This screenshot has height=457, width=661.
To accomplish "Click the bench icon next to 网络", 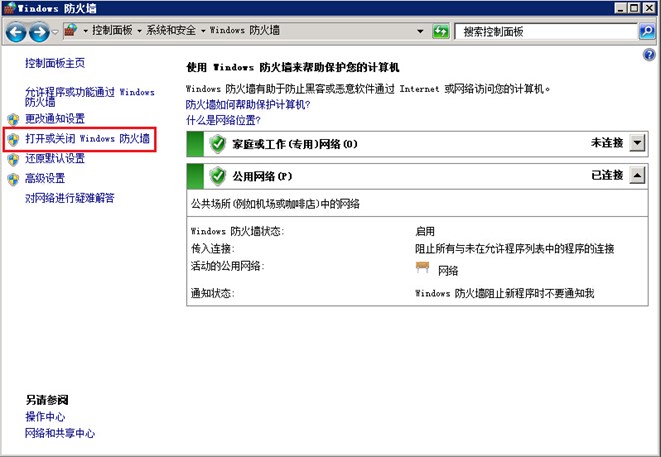I will [x=422, y=268].
